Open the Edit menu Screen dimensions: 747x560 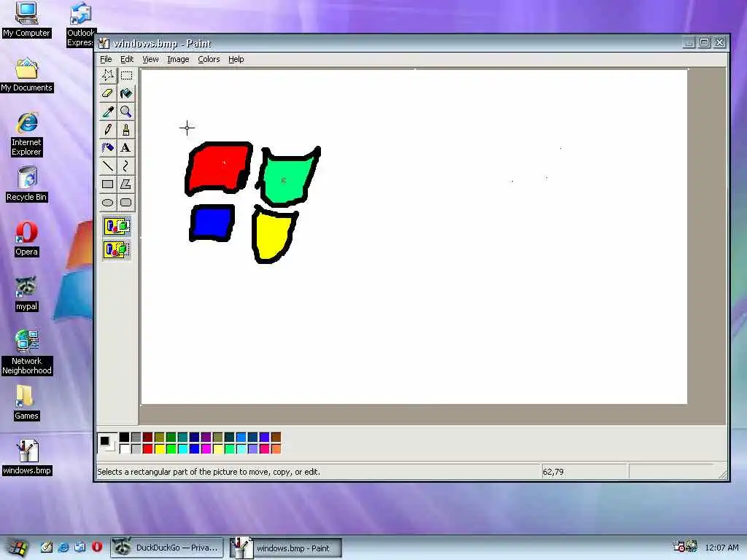[x=127, y=59]
